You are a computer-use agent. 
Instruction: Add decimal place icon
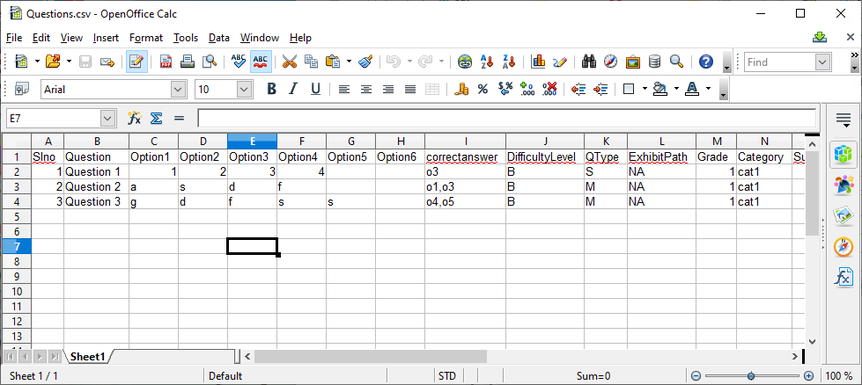527,89
